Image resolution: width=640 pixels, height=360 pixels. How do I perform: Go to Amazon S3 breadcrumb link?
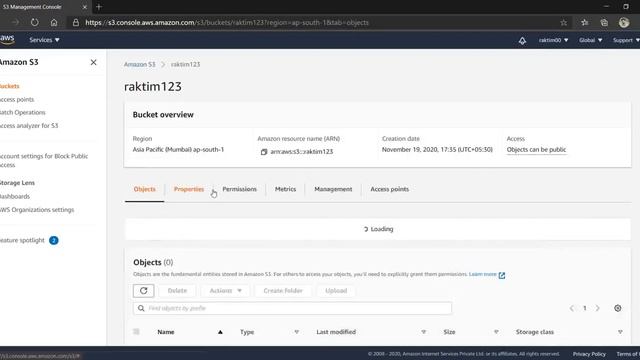click(140, 64)
